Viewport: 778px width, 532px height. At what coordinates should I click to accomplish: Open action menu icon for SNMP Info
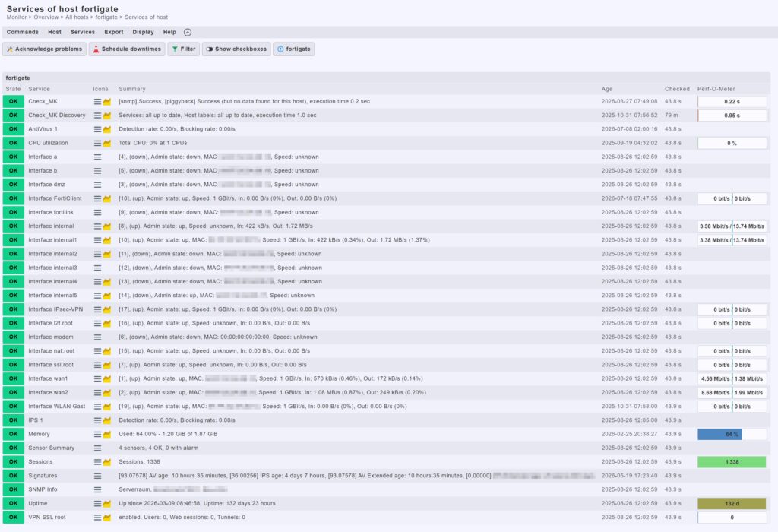pos(98,490)
